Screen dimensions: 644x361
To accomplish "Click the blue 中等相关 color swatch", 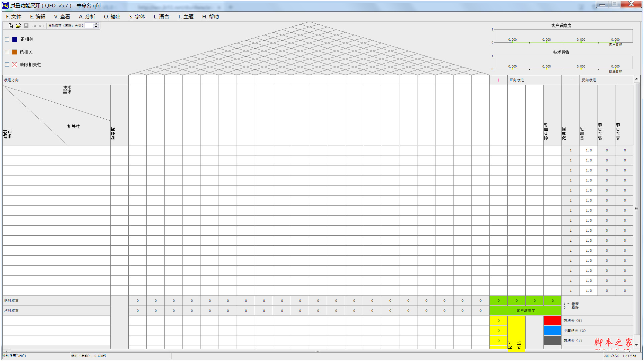I will coord(552,331).
